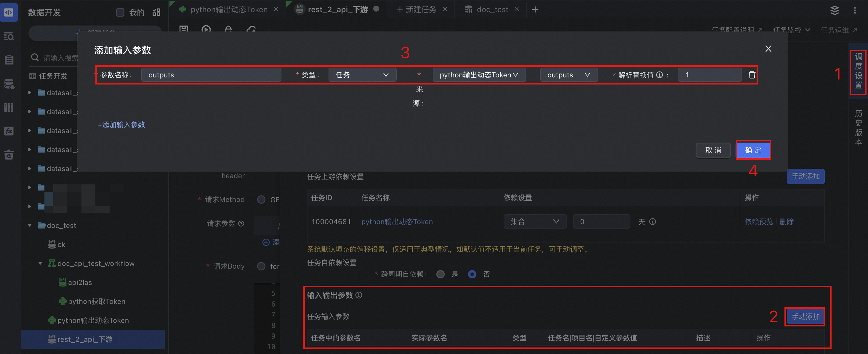Switch to the doc_test tab
The height and width of the screenshot is (354, 868).
[492, 10]
